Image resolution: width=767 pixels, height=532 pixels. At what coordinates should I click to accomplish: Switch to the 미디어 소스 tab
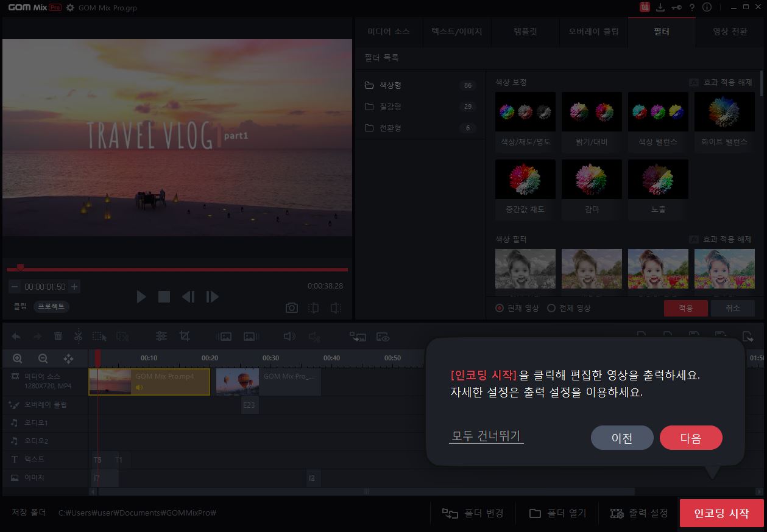(x=389, y=32)
